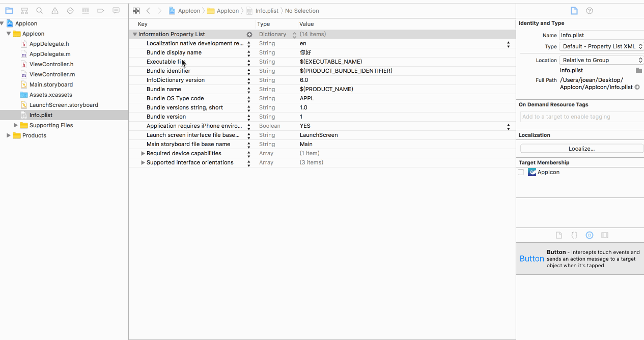Viewport: 644px width, 340px height.
Task: Open the Project navigator tab
Action: (9, 11)
